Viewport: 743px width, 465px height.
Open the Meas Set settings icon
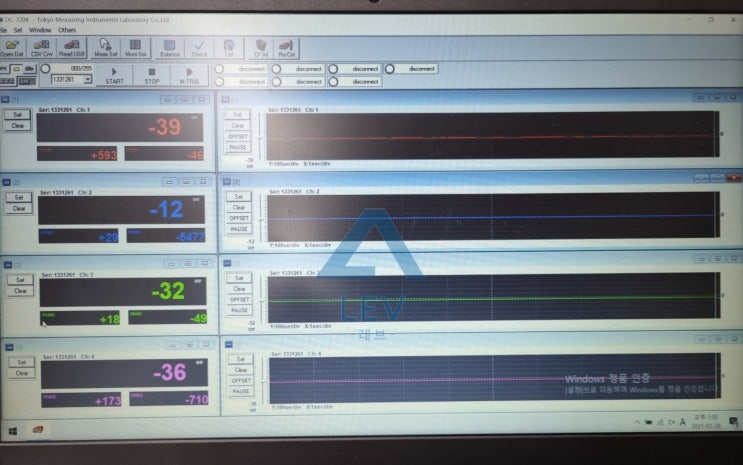click(x=106, y=47)
